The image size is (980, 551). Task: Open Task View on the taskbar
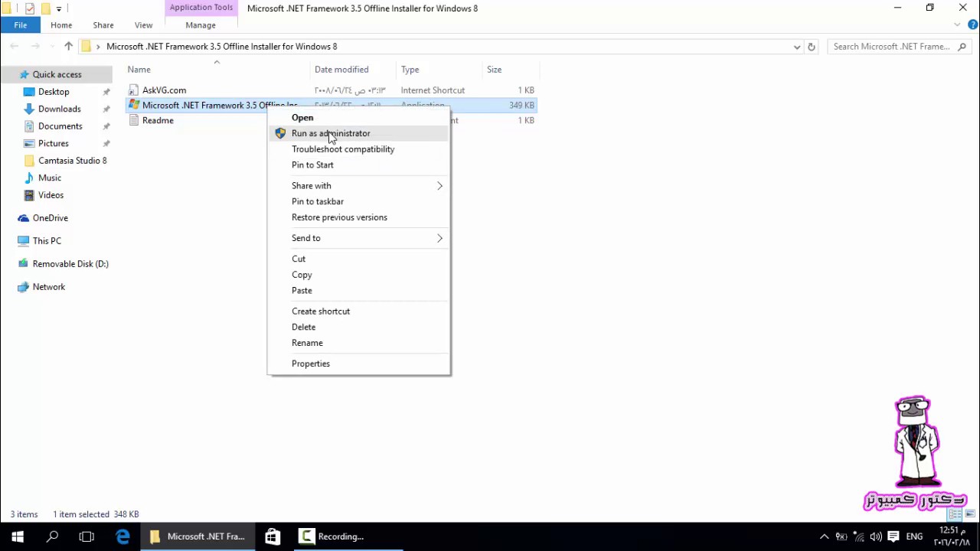[87, 536]
